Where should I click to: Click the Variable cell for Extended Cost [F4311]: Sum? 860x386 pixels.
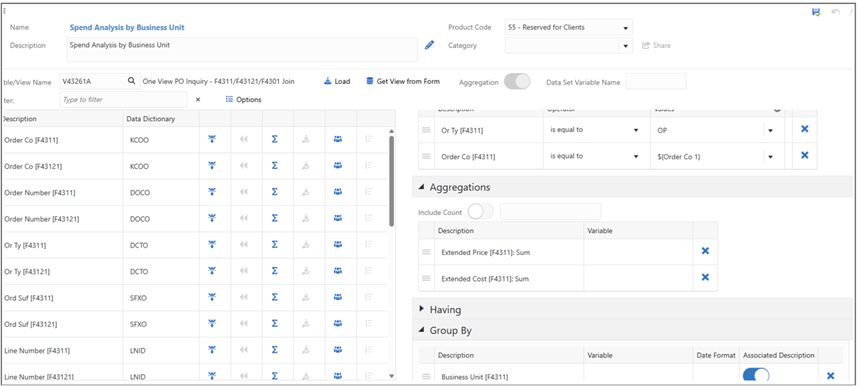tap(638, 279)
